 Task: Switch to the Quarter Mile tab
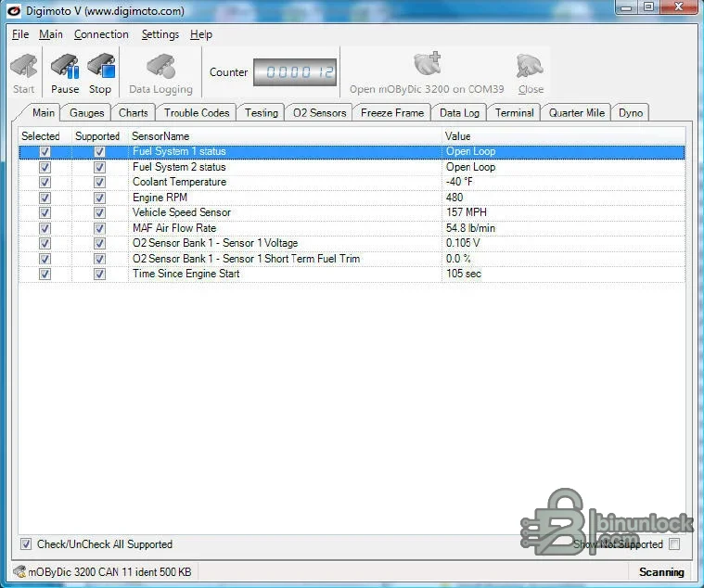(x=577, y=112)
